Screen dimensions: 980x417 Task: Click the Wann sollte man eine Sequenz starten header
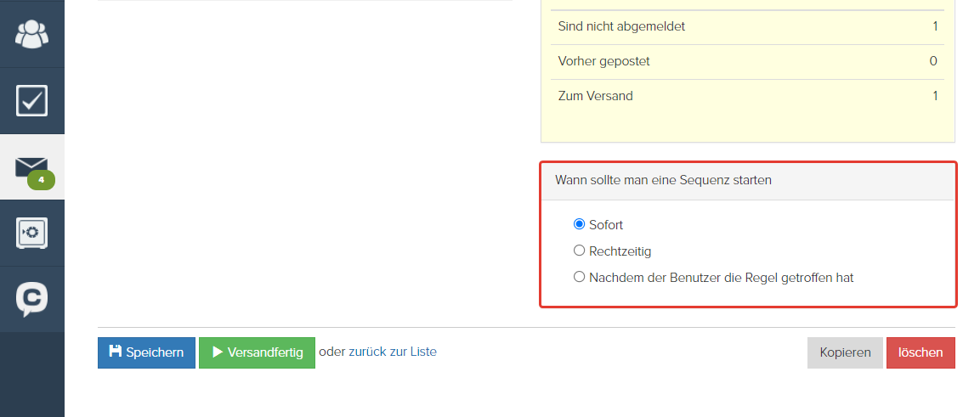(748, 180)
